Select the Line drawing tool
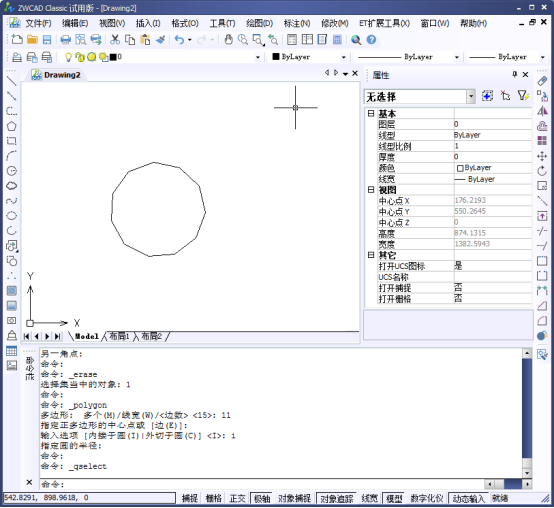This screenshot has width=554, height=508. pos(11,81)
